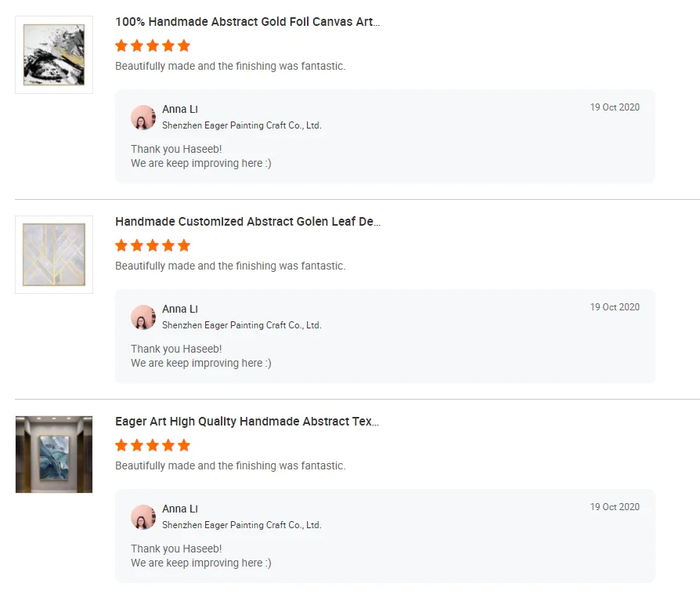Click the Anna Li name in the first reply
This screenshot has height=594, width=700.
coord(180,110)
